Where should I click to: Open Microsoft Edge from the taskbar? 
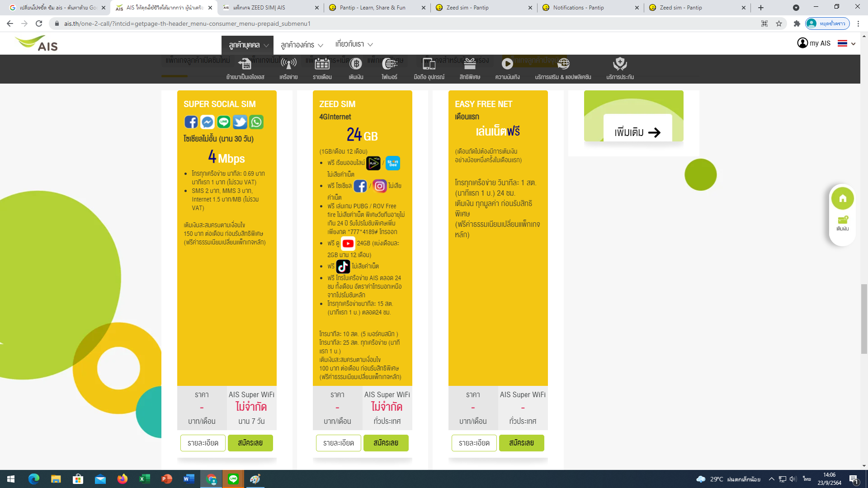(x=34, y=479)
